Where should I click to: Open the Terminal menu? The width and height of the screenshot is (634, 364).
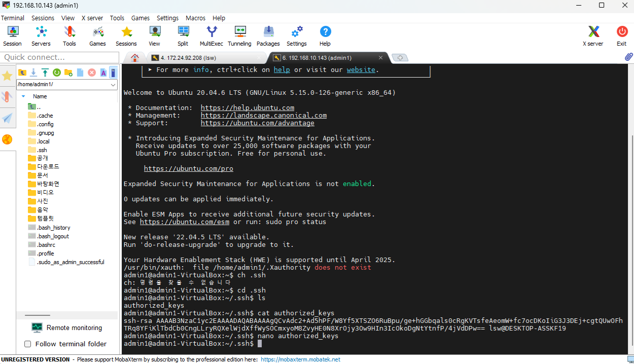pos(13,18)
